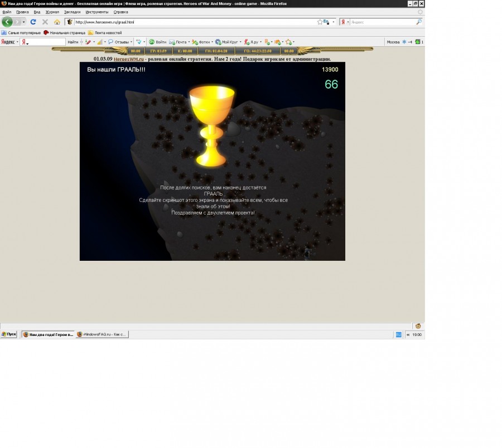Click the ГН: 01:04:20 timer cell
Viewport: 502px width, 448px height.
coord(216,51)
